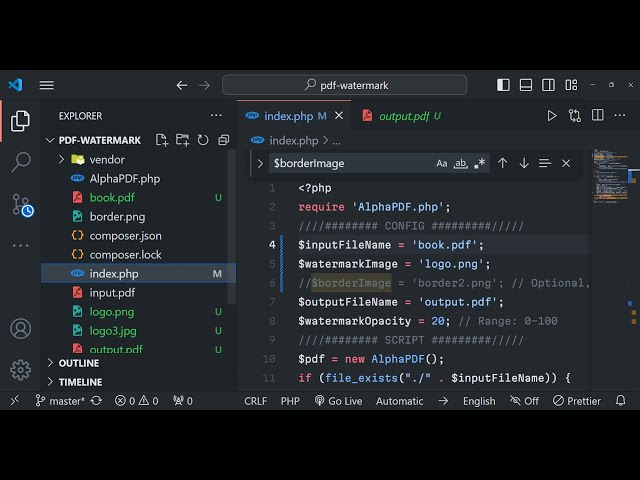Click the PHP language mode in status bar
The width and height of the screenshot is (640, 480).
coord(290,401)
